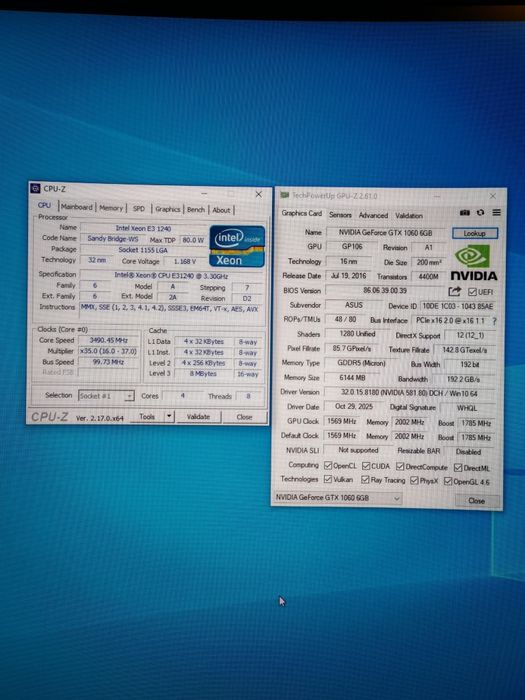Click the Driver Date value Oct 29, 2025

tap(354, 406)
